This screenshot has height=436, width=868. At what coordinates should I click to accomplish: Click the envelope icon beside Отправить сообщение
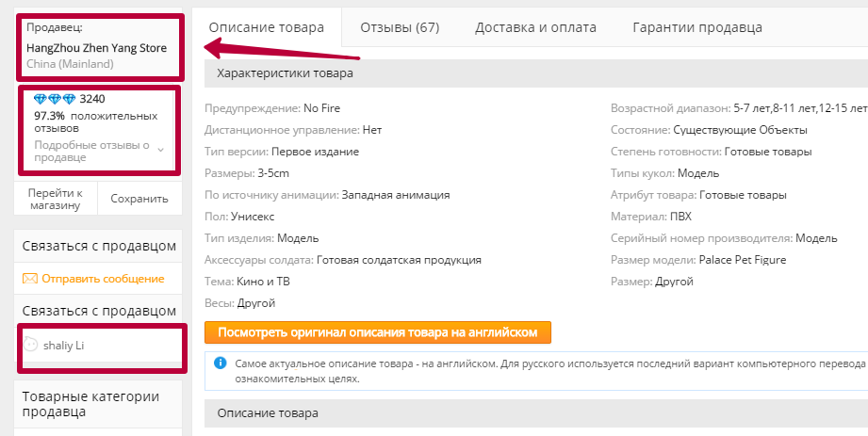click(30, 279)
